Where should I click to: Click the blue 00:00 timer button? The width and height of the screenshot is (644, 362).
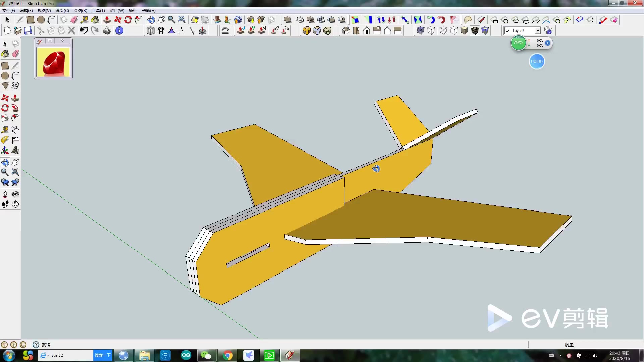coord(537,62)
